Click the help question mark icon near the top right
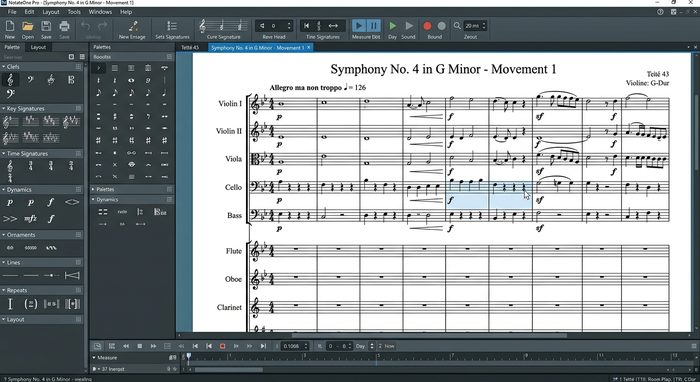Screen dimensions: 700x382 [660, 12]
